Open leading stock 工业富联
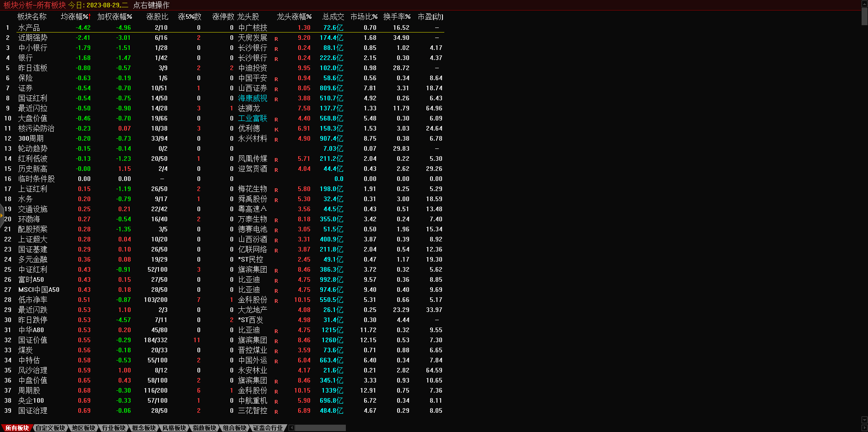Image resolution: width=868 pixels, height=432 pixels. pos(252,119)
